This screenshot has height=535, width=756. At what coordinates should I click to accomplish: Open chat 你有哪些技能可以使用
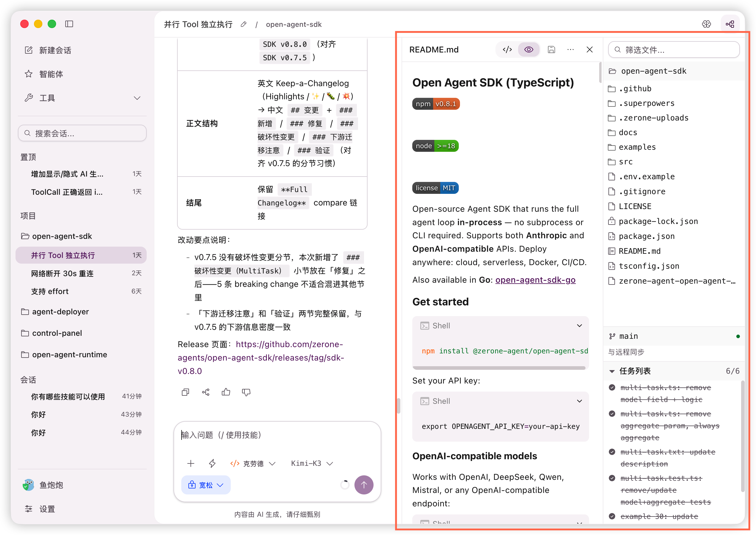tap(81, 397)
